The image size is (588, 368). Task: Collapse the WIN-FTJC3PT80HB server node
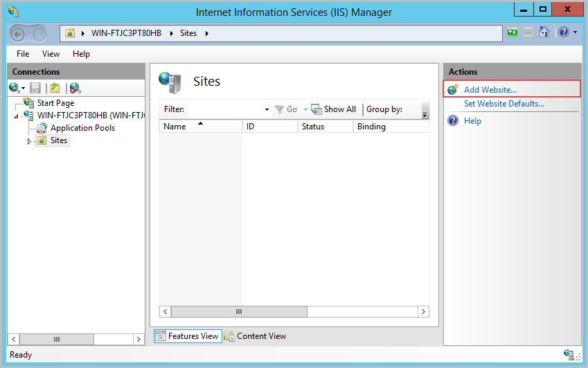coord(17,116)
